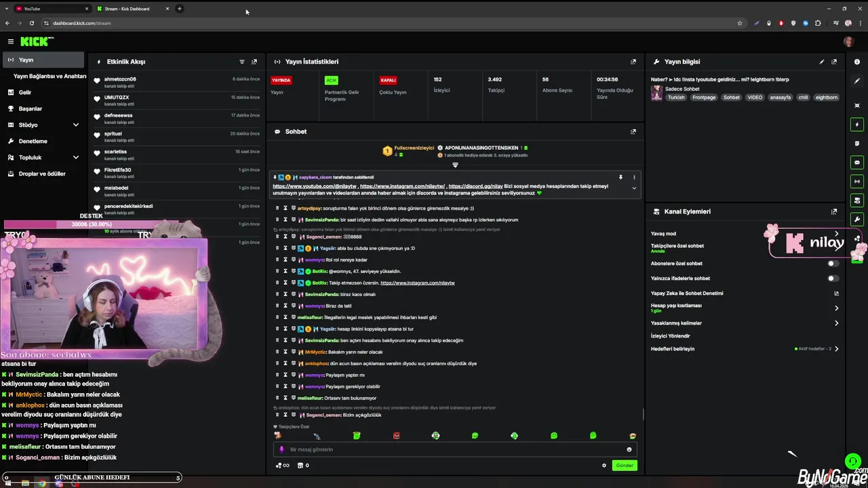The image size is (868, 488).
Task: Select Yayın in left sidebar
Action: click(x=43, y=60)
